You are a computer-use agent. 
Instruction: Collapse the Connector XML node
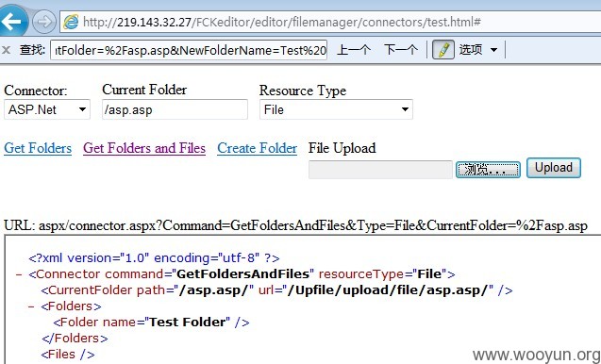19,274
